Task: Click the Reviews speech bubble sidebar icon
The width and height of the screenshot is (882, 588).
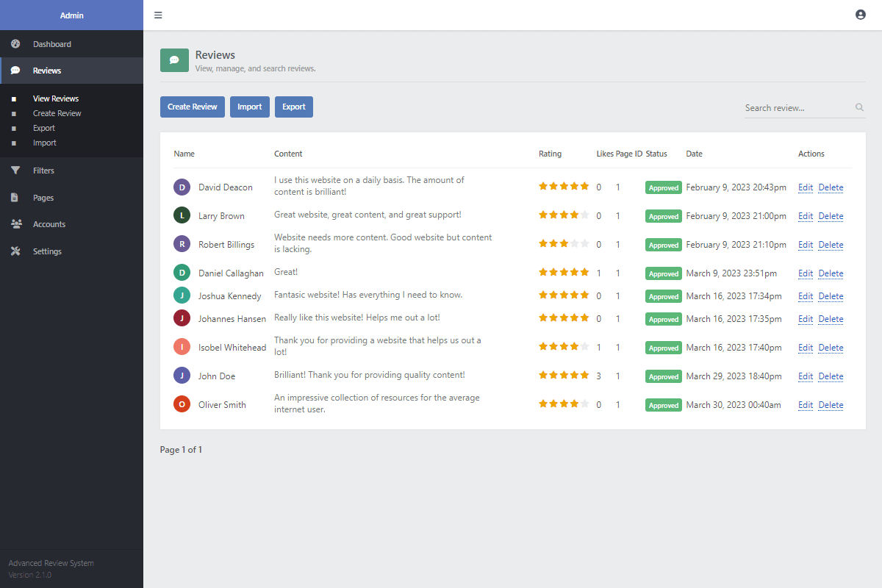Action: click(15, 71)
